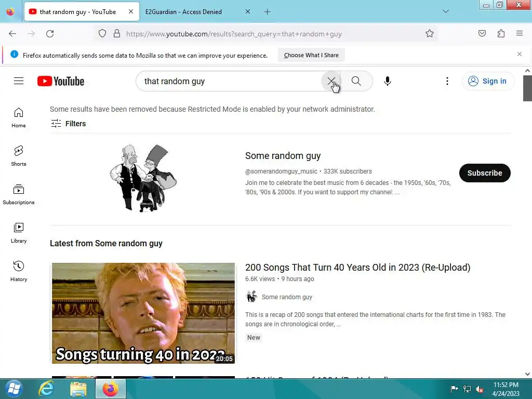
Task: Click the magnifier search button
Action: 356,81
